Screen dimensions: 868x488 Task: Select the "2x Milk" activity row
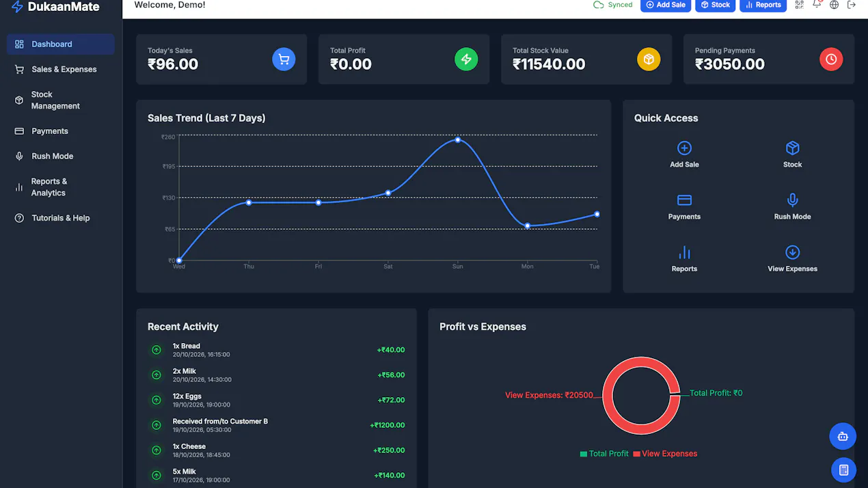(277, 375)
